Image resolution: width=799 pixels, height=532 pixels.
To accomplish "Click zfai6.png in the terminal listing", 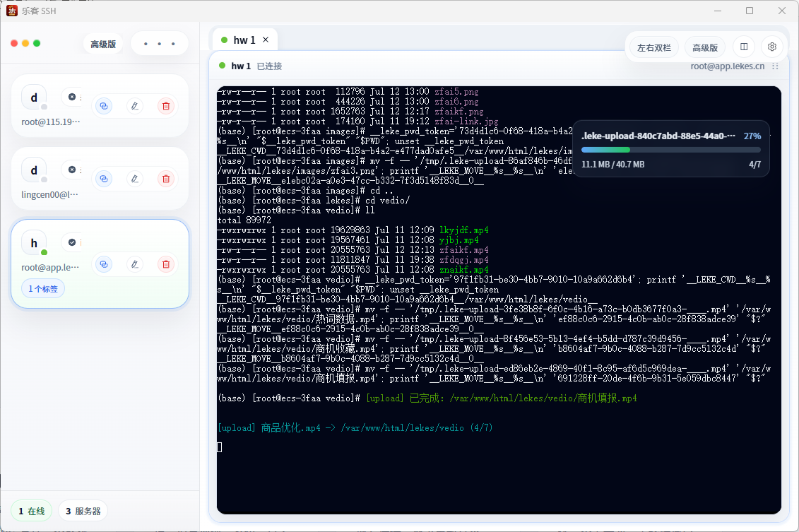I will pyautogui.click(x=456, y=102).
